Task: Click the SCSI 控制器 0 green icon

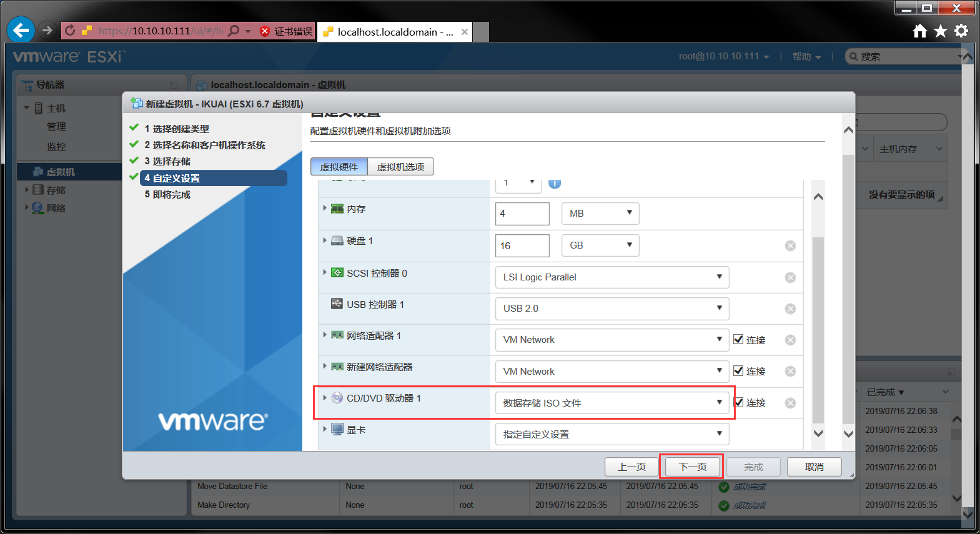Action: pos(337,272)
